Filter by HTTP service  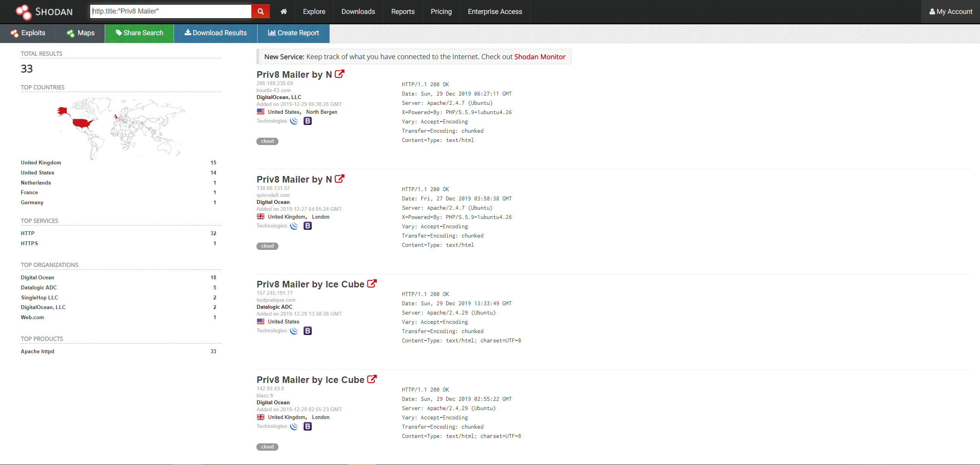point(28,233)
